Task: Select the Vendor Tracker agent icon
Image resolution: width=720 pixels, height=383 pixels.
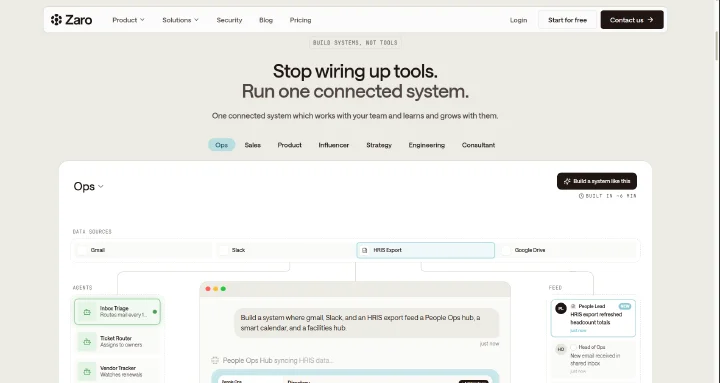Action: click(87, 372)
